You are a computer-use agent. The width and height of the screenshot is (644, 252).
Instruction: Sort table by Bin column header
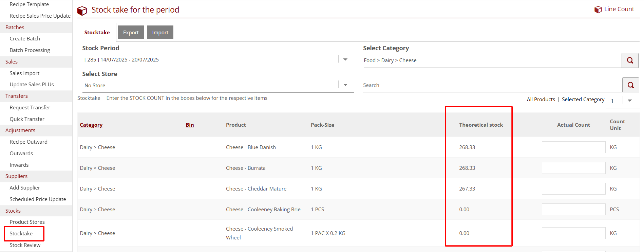click(x=190, y=125)
